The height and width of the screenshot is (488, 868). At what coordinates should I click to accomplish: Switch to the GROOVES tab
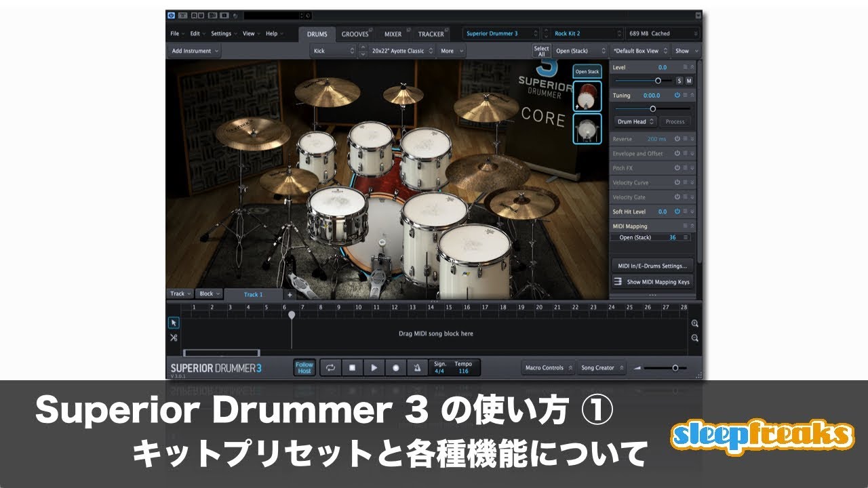tap(355, 33)
